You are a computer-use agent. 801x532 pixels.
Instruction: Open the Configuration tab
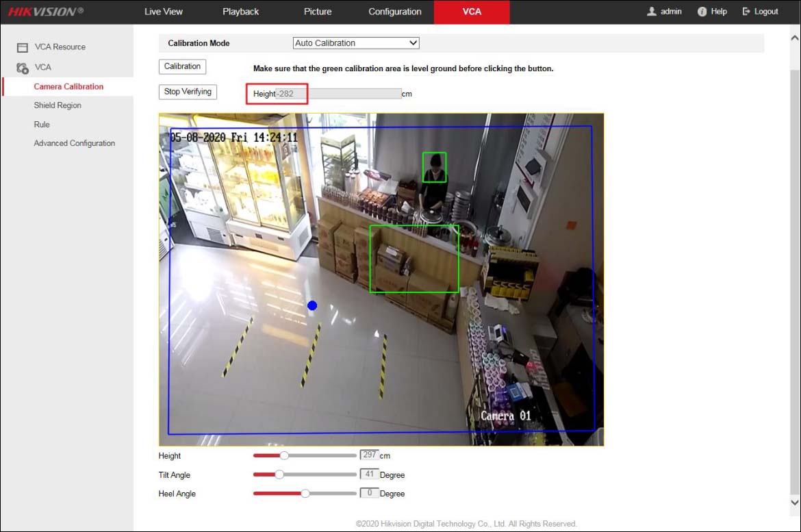[394, 11]
